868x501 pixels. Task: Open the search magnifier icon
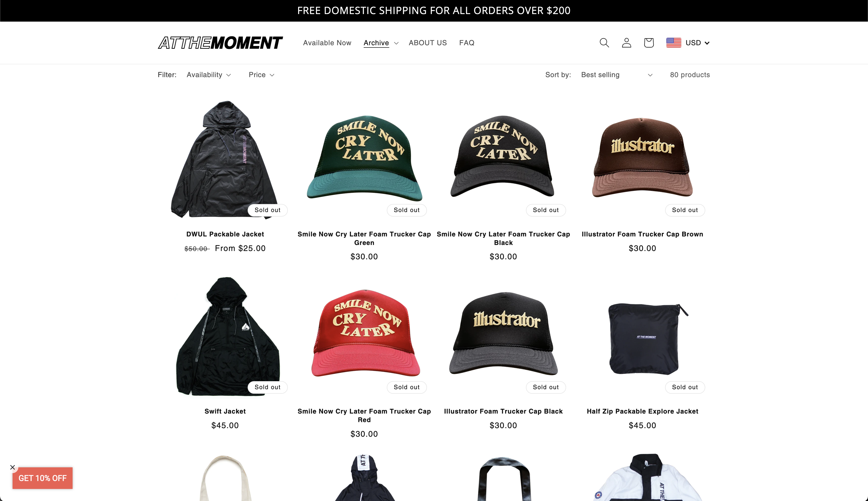604,43
